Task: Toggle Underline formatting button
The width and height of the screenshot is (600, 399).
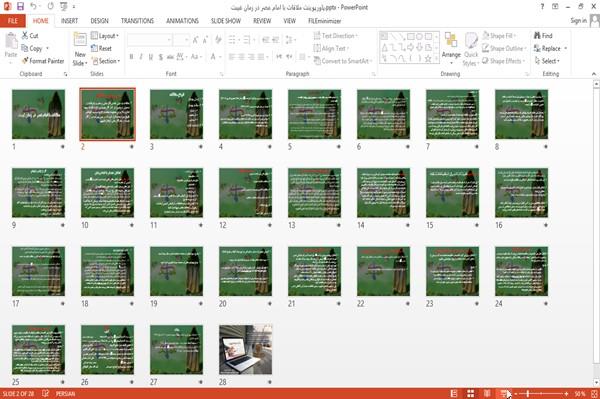Action: (x=151, y=57)
